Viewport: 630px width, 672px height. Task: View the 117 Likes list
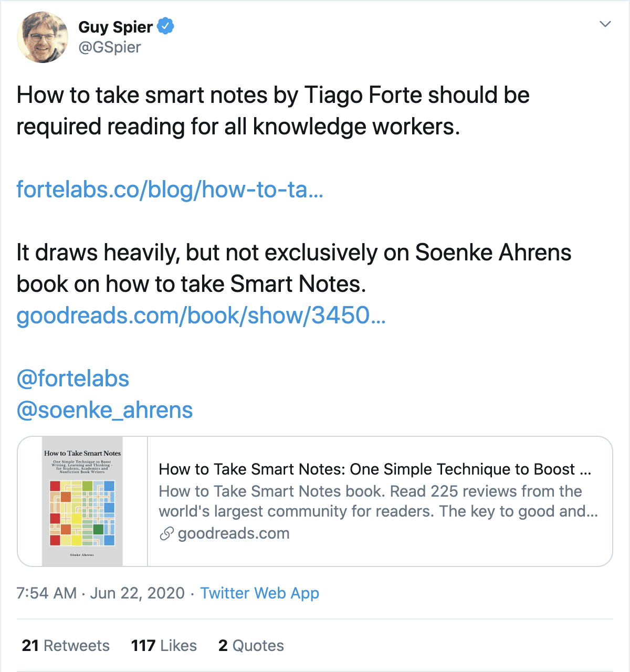[x=164, y=646]
